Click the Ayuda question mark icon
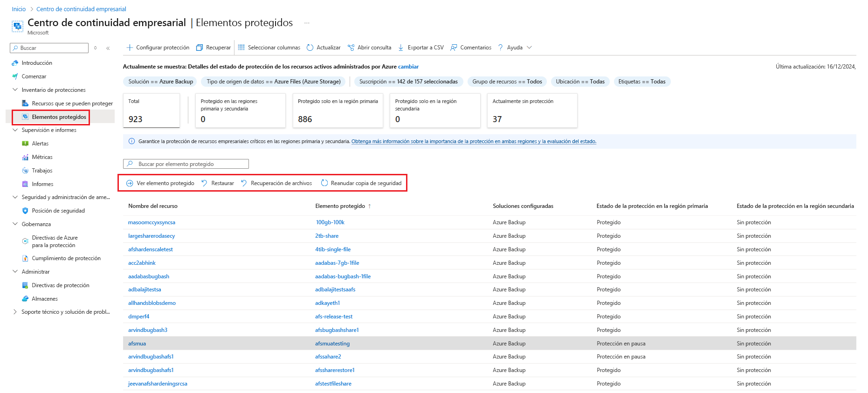This screenshot has width=868, height=393. [501, 48]
